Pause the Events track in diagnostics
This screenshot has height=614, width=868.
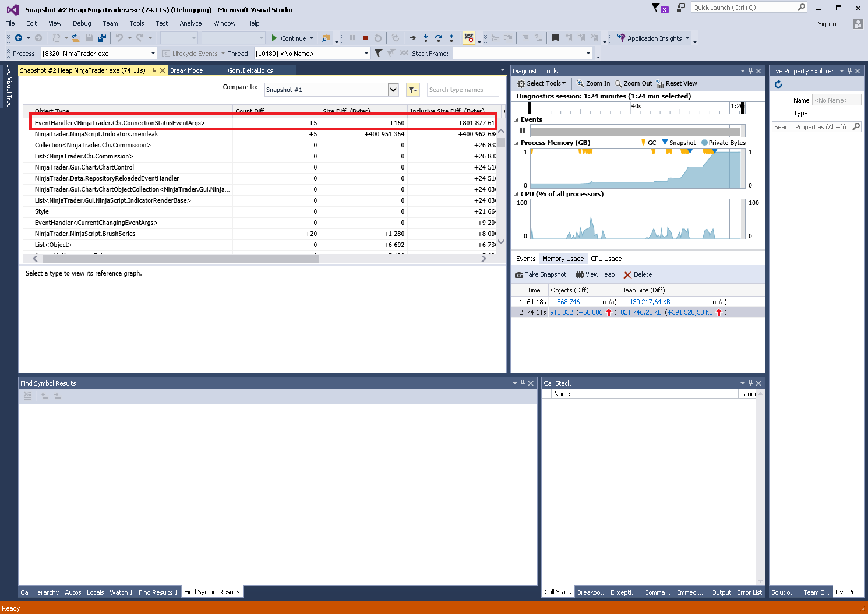(523, 130)
